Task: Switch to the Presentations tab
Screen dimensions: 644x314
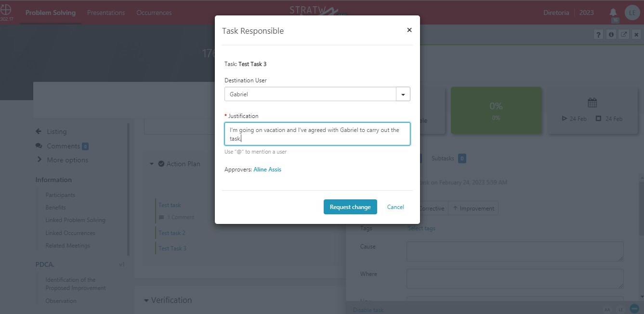Action: (106, 13)
